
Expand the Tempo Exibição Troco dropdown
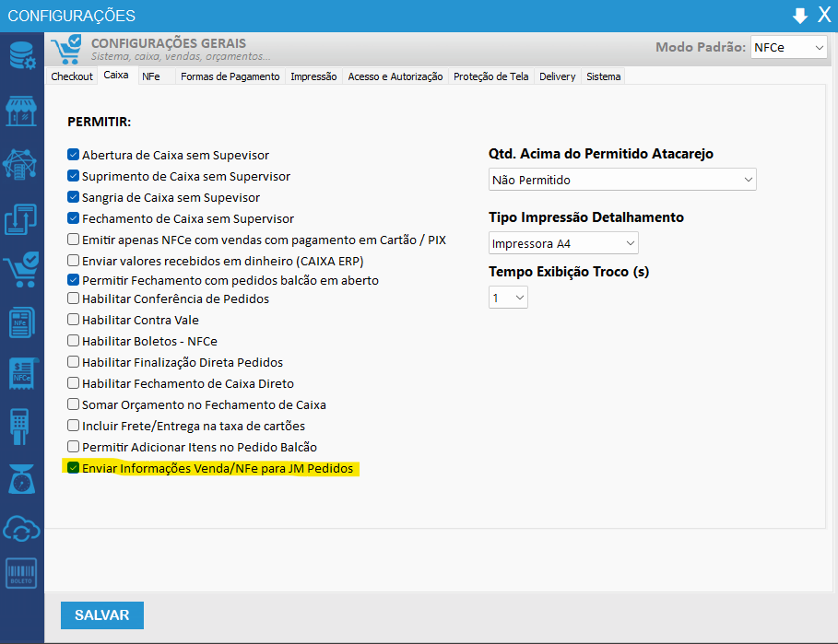coord(508,298)
